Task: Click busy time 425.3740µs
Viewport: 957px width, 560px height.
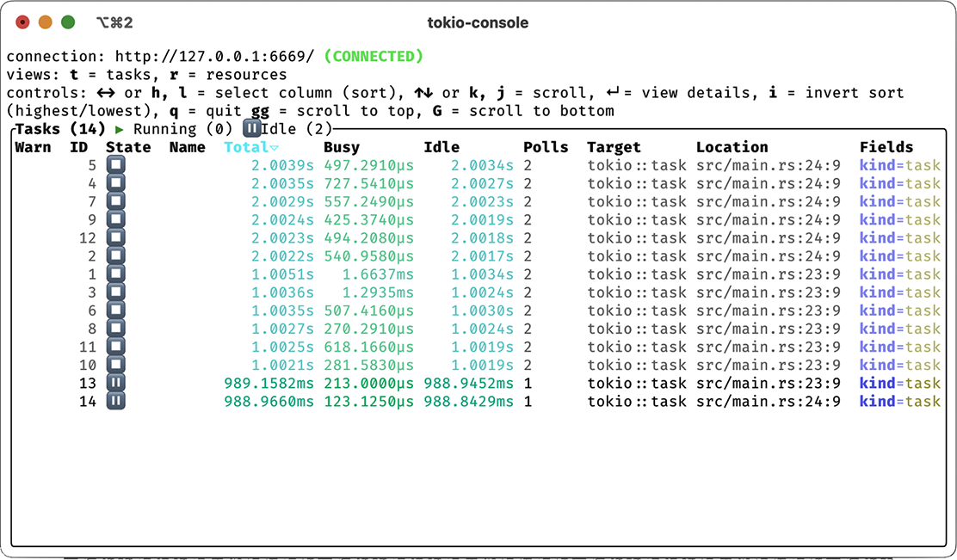Action: click(x=368, y=219)
